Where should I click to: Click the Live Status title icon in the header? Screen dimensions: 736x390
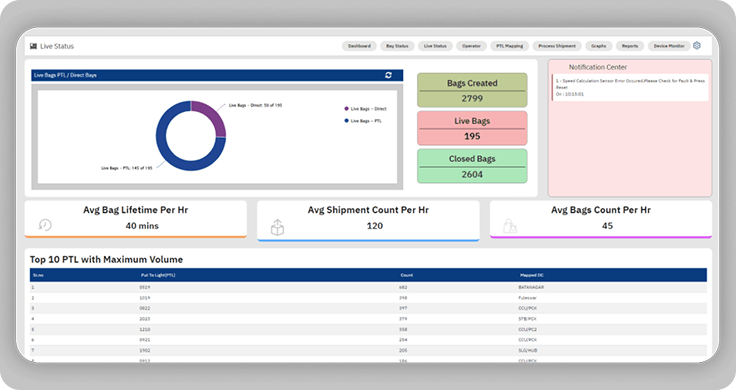point(33,46)
